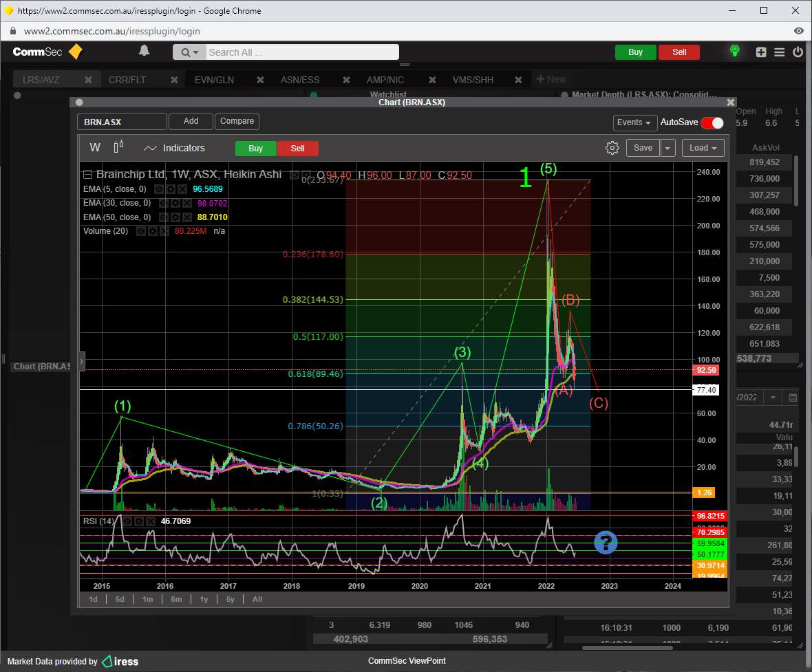Remove the Volume (20) indicator
This screenshot has width=812, height=672.
coord(164,231)
